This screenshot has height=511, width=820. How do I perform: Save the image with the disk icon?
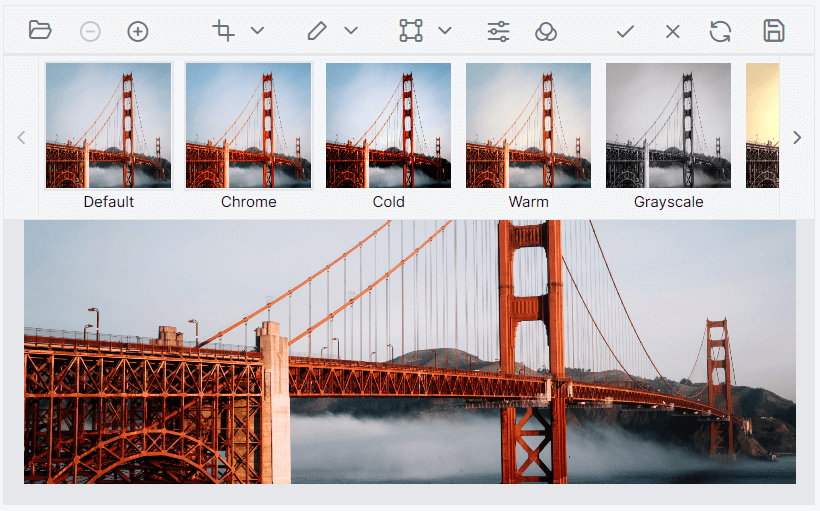tap(773, 31)
